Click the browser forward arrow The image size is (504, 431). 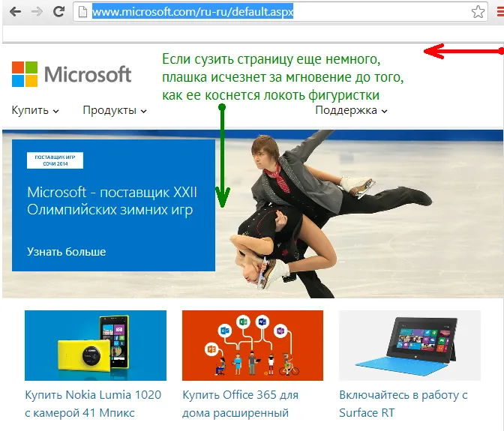pos(37,12)
